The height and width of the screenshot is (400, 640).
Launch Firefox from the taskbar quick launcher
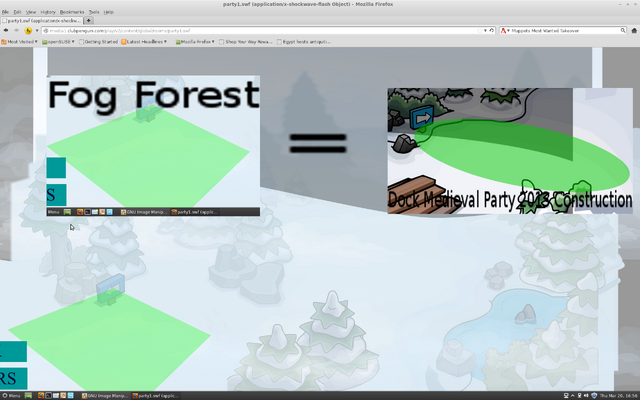[41, 396]
